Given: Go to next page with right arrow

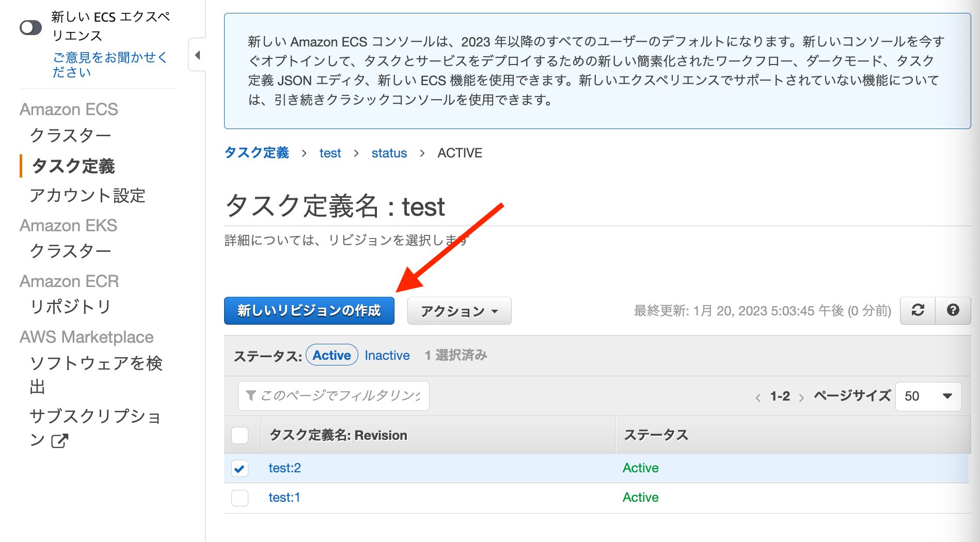Looking at the screenshot, I should click(x=802, y=397).
